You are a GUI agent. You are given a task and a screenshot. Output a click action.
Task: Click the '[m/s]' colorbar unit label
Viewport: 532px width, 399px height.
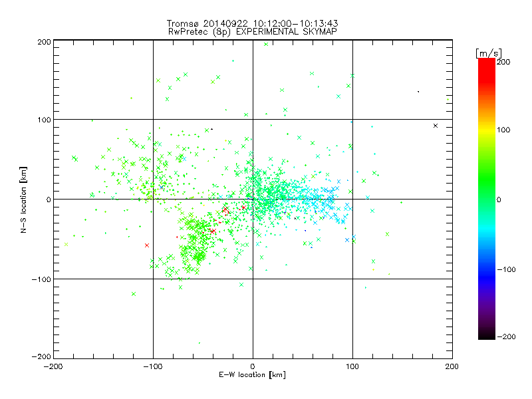tap(489, 53)
